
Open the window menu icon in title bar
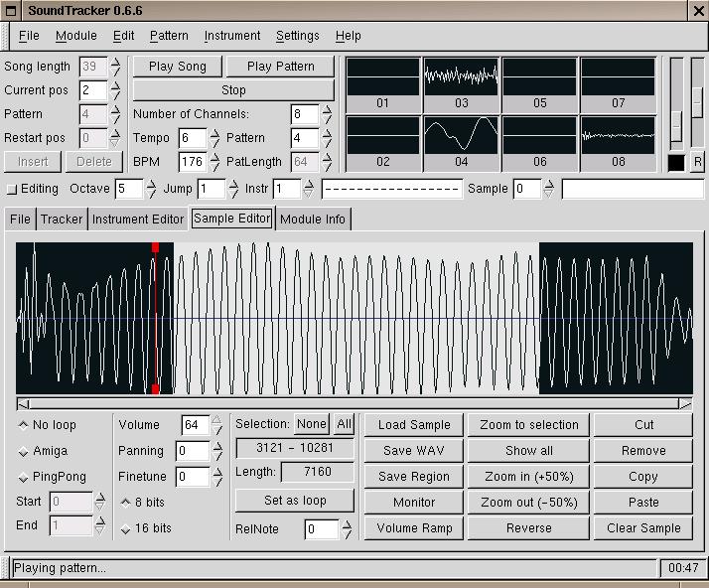pyautogui.click(x=11, y=10)
